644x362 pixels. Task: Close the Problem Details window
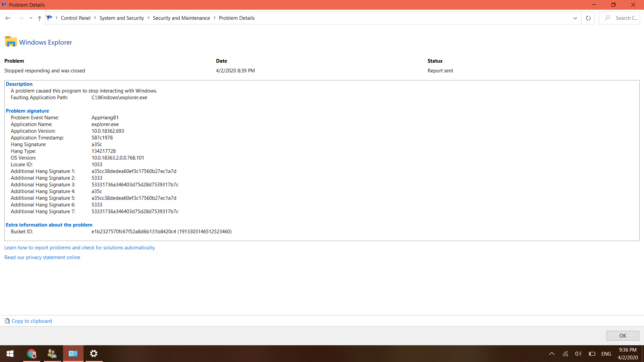(x=633, y=5)
